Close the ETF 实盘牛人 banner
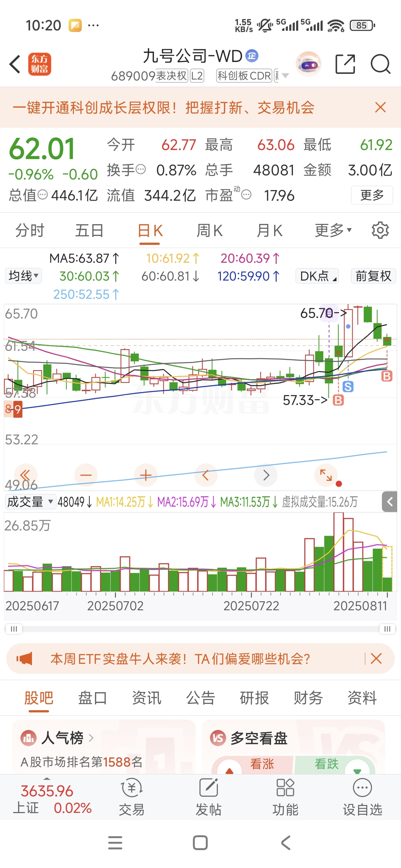This screenshot has height=868, width=401. tap(376, 659)
